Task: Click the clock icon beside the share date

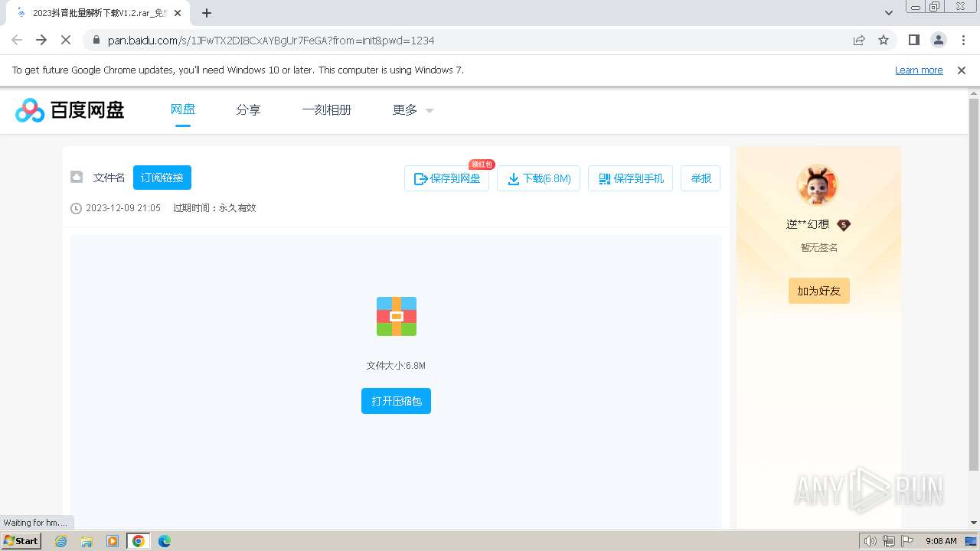Action: [76, 208]
